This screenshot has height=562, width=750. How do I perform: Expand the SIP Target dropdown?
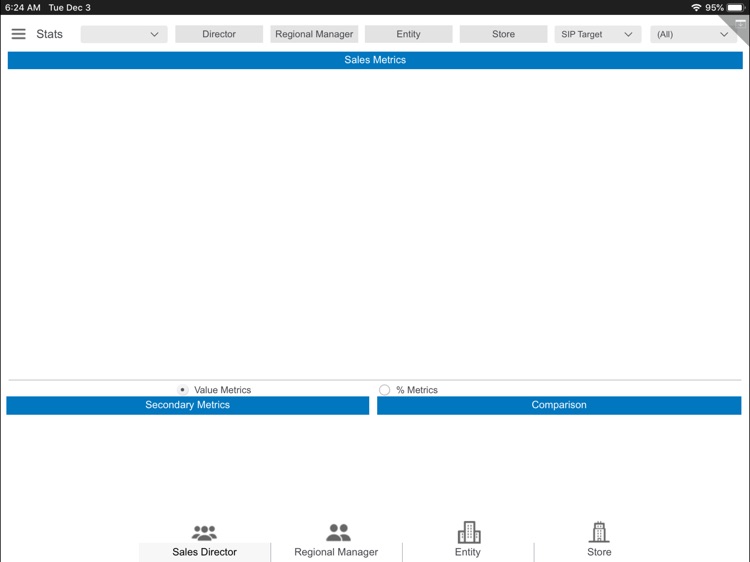point(597,34)
